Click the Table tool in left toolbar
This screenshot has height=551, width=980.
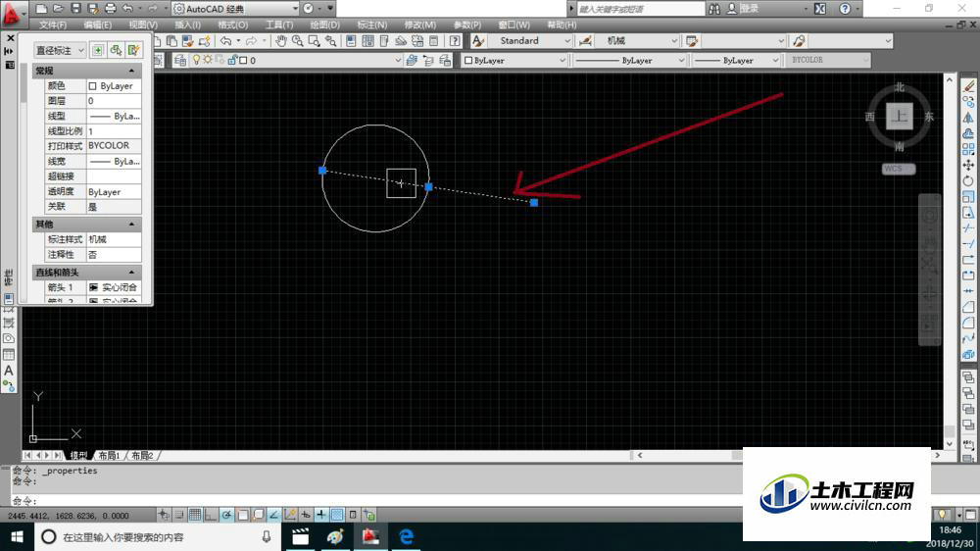point(9,355)
